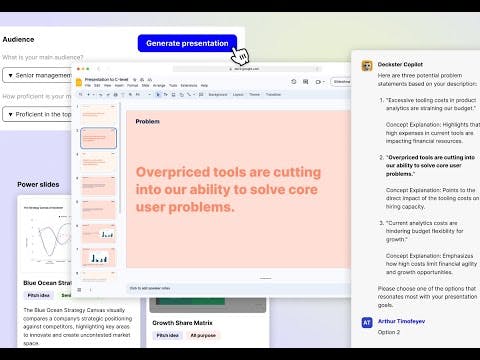Select slide 3 thumbnail in filmstrip
This screenshot has width=480, height=360.
coord(99,162)
